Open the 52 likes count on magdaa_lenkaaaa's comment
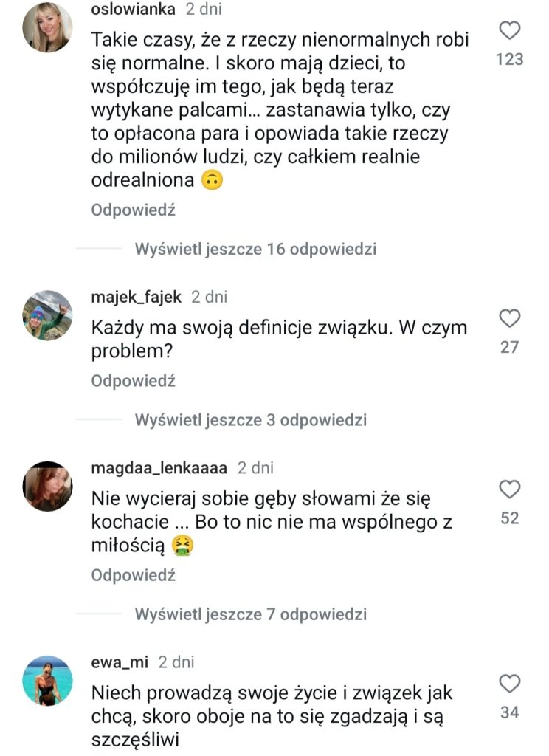549x756 pixels. 510,518
